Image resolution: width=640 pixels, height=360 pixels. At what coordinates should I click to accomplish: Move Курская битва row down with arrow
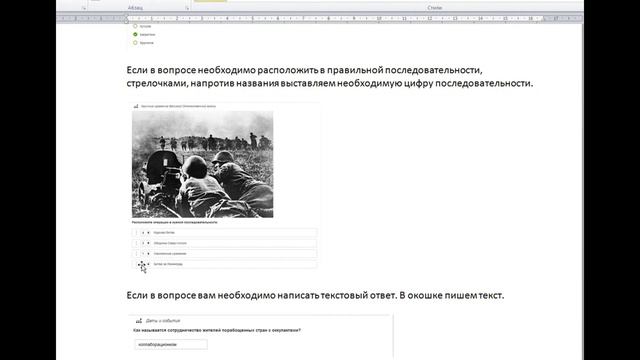click(x=148, y=233)
